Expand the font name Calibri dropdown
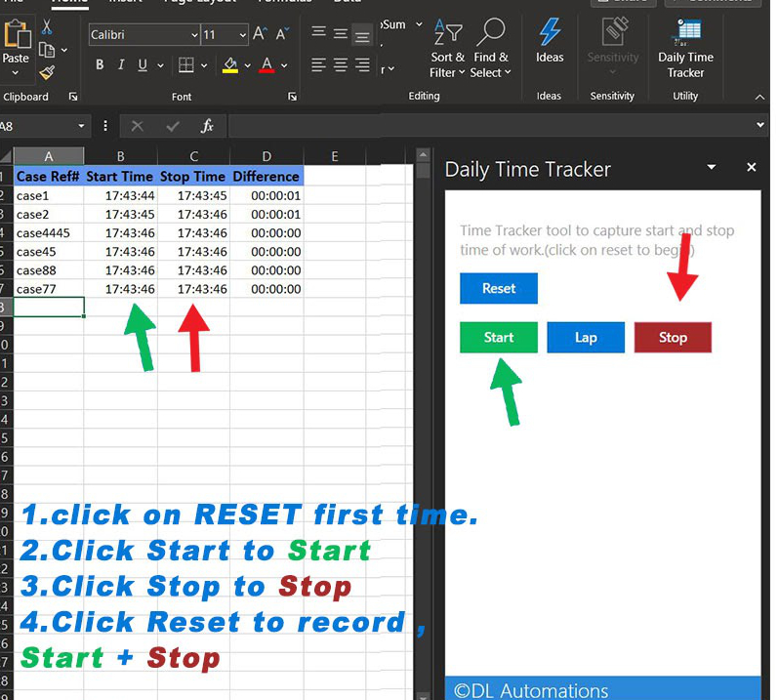This screenshot has width=779, height=700. click(x=193, y=35)
